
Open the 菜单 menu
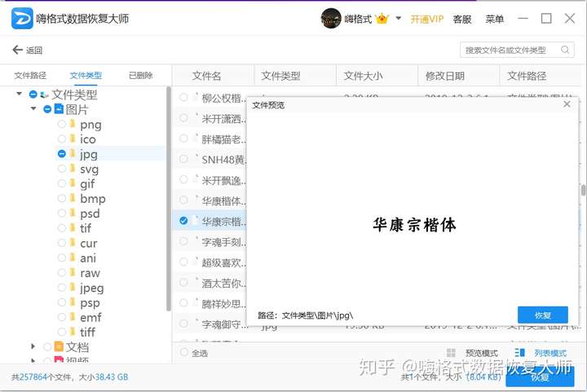494,19
